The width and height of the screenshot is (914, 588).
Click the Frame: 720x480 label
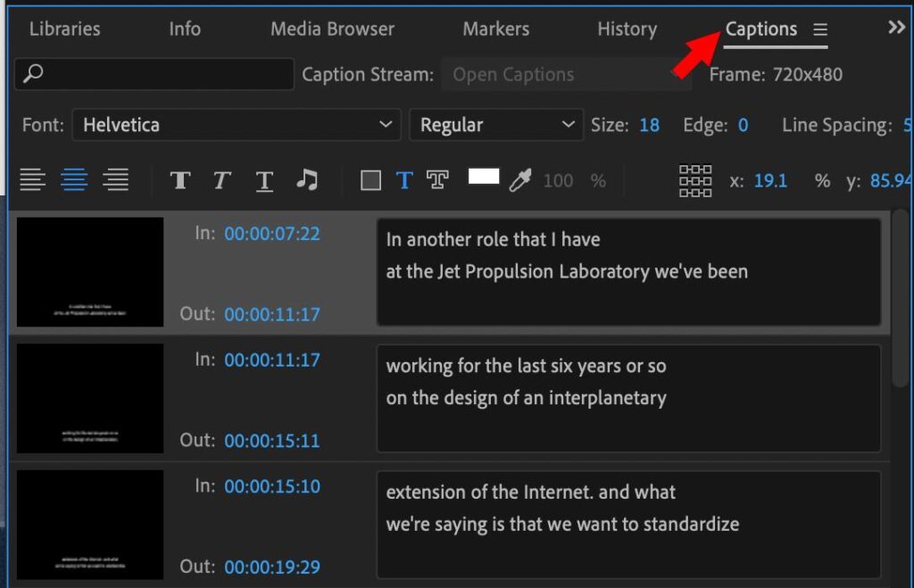click(776, 75)
